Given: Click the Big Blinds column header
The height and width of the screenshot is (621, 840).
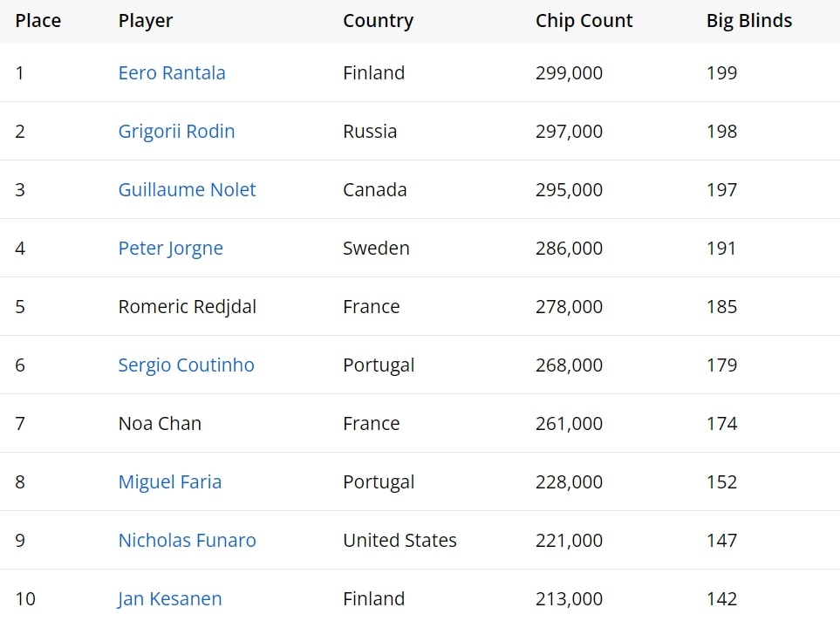Looking at the screenshot, I should click(749, 21).
